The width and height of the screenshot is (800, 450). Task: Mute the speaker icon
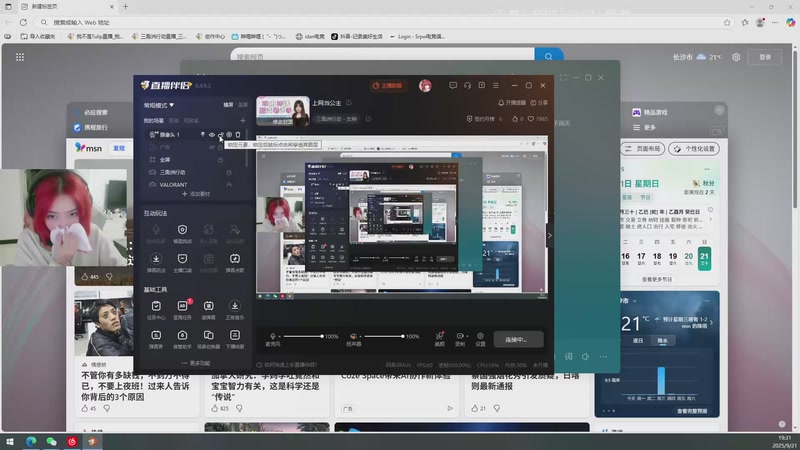click(353, 336)
